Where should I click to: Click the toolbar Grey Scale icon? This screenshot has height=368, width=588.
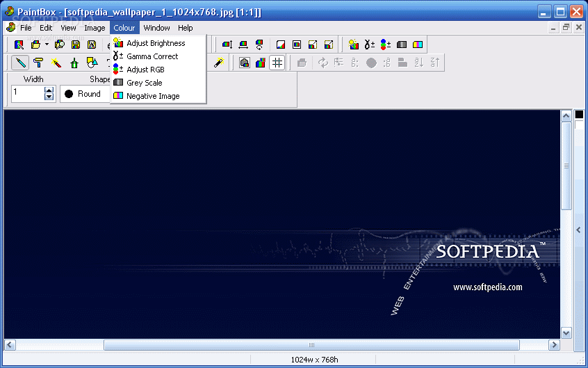pyautogui.click(x=402, y=45)
